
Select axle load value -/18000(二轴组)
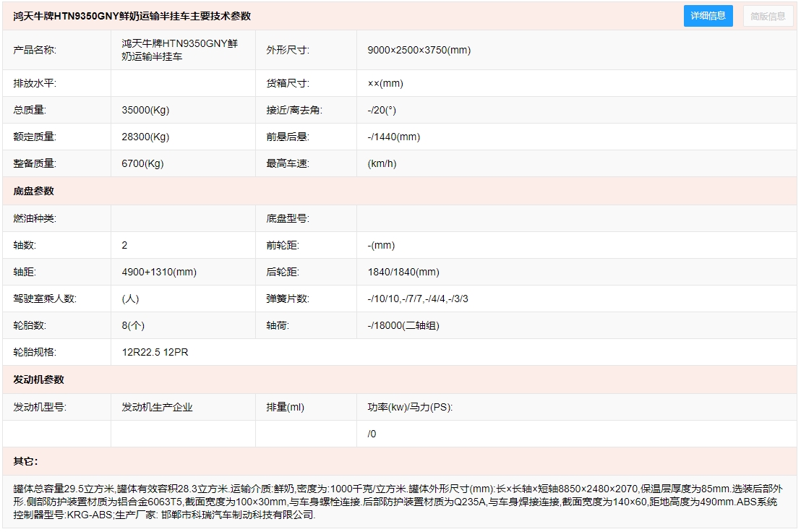click(403, 325)
